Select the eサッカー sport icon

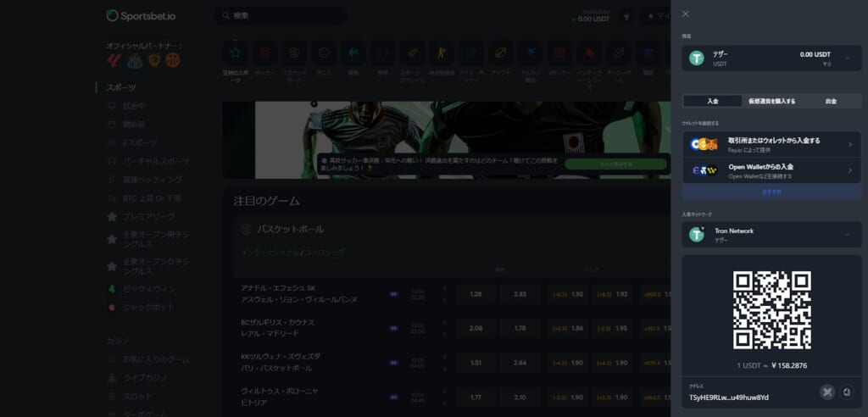pyautogui.click(x=559, y=53)
